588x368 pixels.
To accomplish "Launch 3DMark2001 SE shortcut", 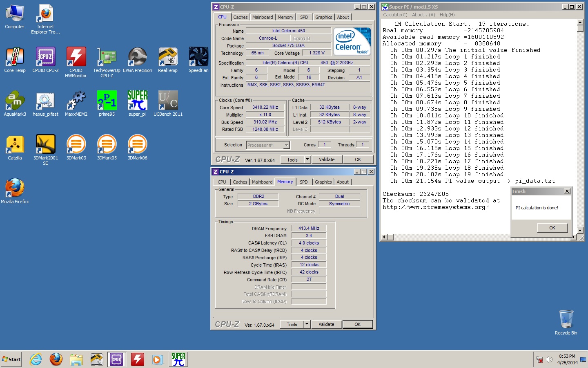I will 45,150.
